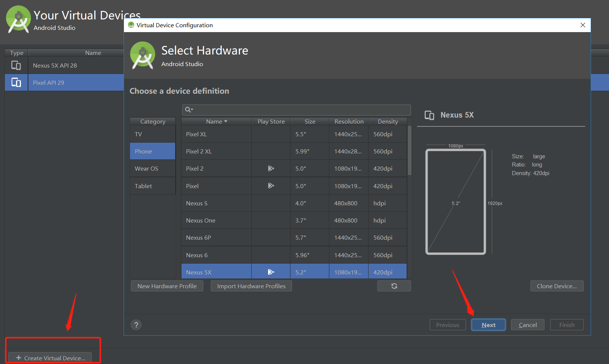Select the Pixel 2 device row
609x364 pixels.
pos(294,168)
